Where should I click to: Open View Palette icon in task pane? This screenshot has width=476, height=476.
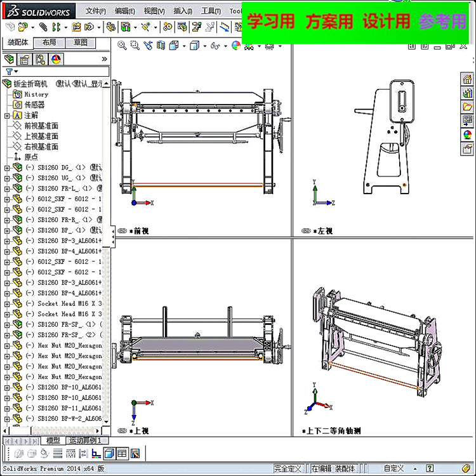click(467, 121)
